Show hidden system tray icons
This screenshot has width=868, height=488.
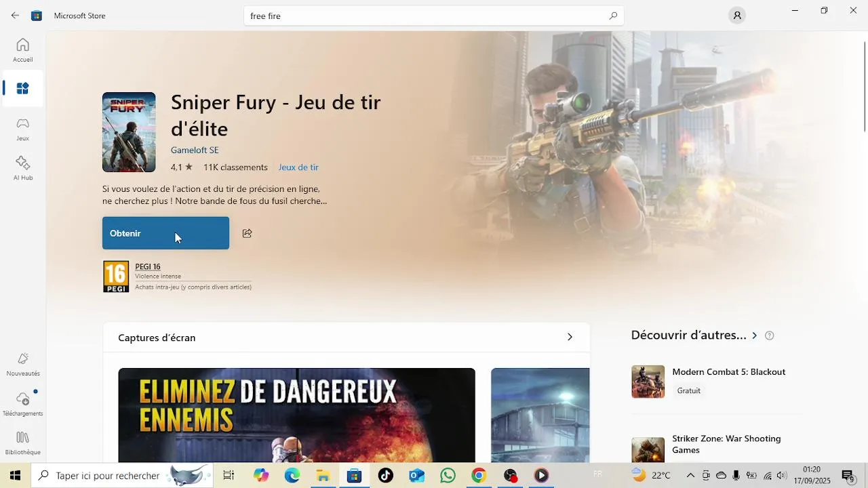[690, 475]
